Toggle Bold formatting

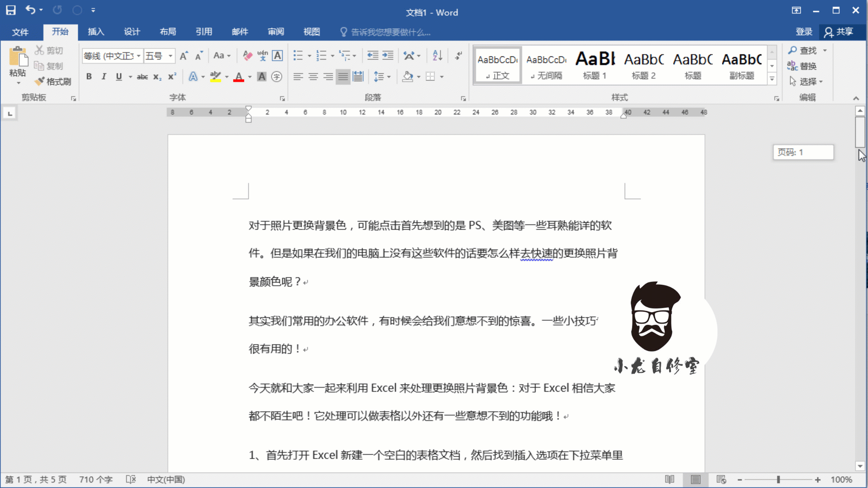(89, 77)
